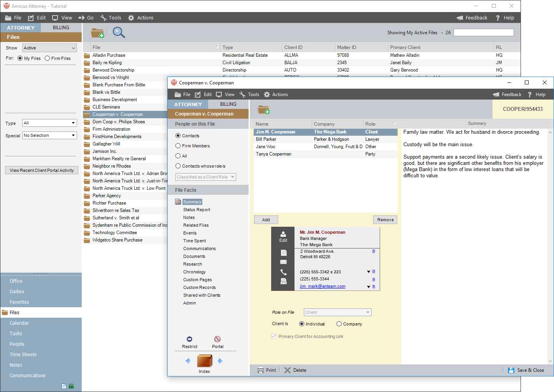This screenshot has height=392, width=554.
Task: Click Delete in the bottom bar
Action: click(x=295, y=370)
